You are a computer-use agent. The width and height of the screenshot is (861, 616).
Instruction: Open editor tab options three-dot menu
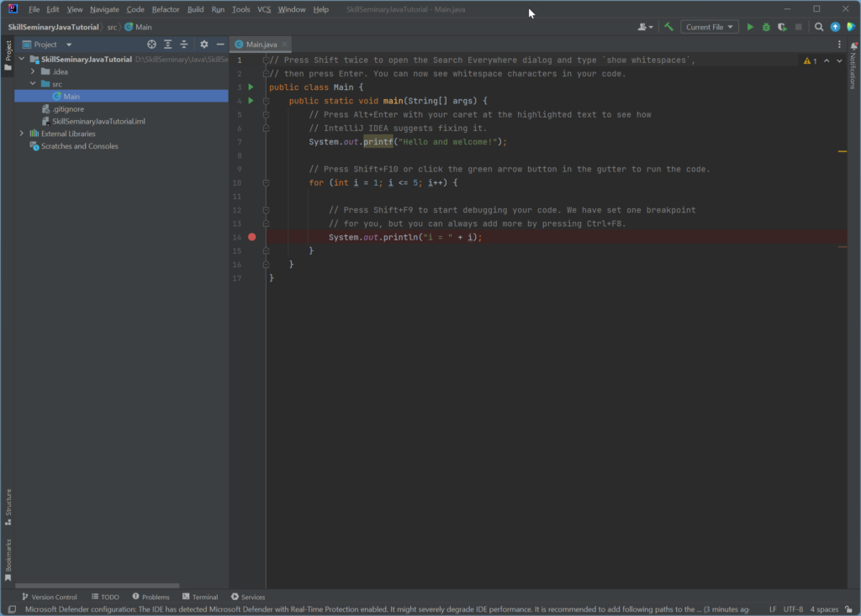pyautogui.click(x=839, y=45)
